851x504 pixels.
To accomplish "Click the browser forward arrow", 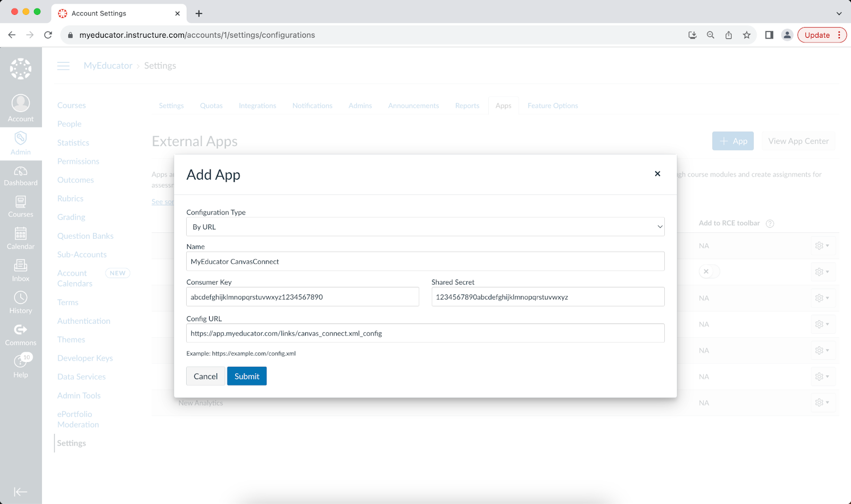I will tap(30, 35).
